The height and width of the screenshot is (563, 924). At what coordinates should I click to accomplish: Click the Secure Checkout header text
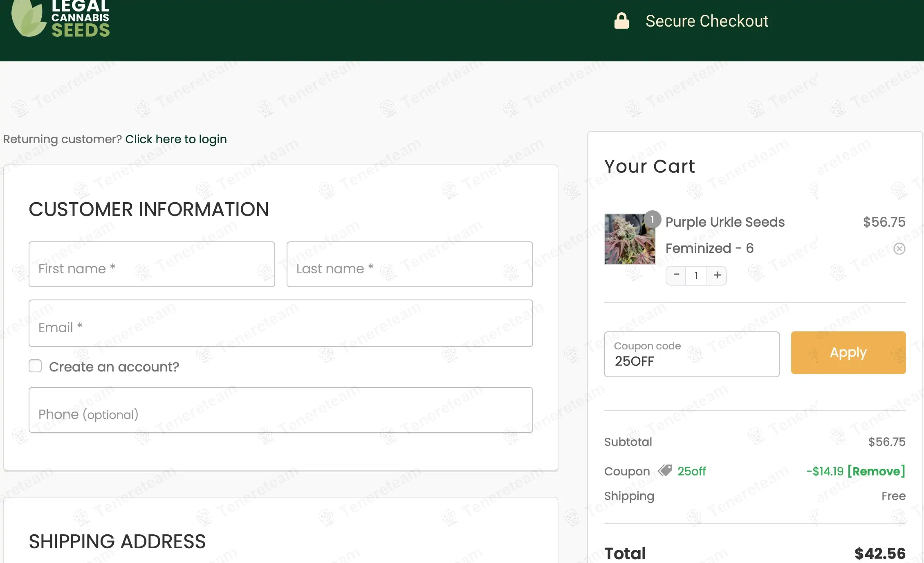click(707, 21)
